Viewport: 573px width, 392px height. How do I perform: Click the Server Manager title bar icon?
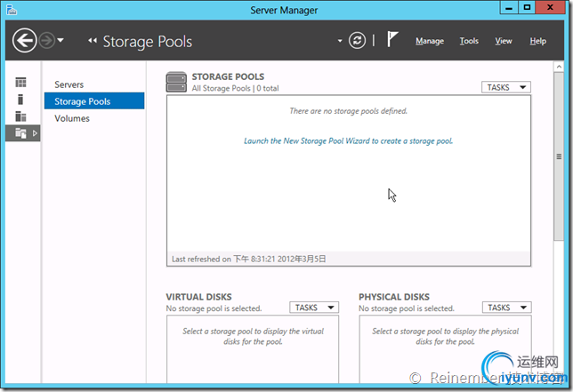pos(12,10)
